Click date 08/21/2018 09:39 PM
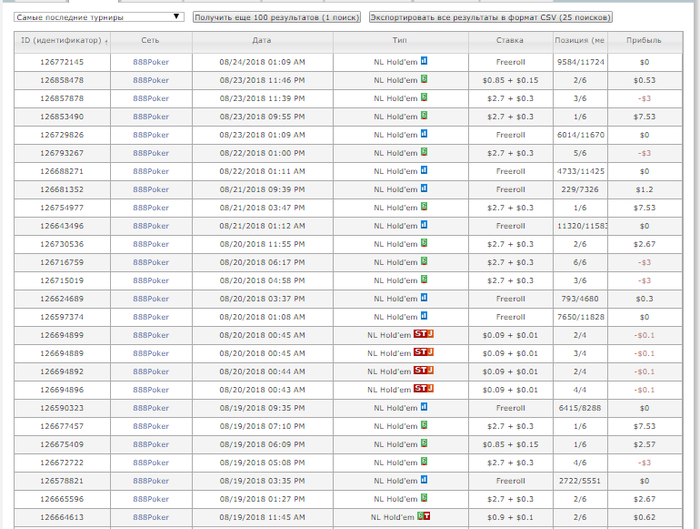 (262, 190)
